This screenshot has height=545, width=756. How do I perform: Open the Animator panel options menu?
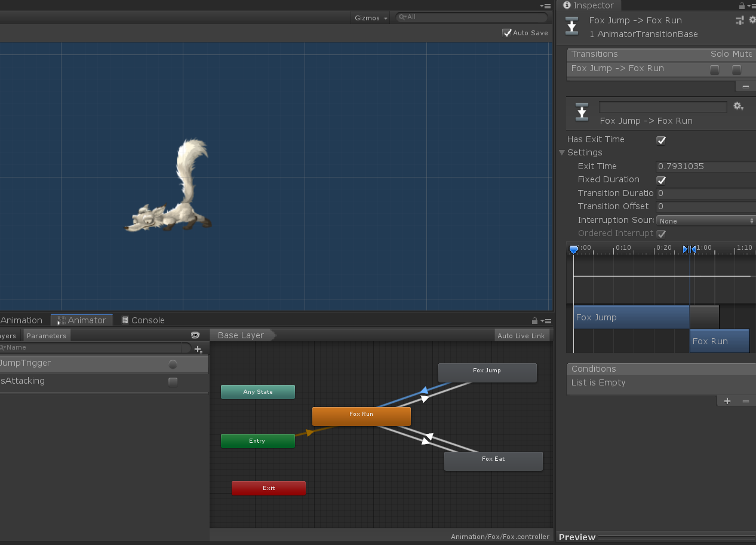tap(545, 320)
